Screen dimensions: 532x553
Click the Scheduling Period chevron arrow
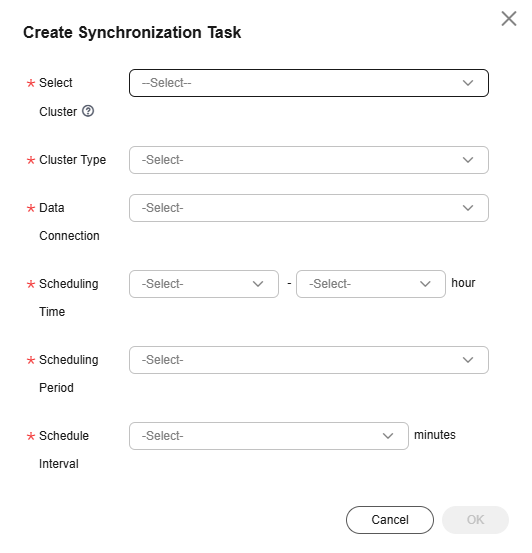468,360
